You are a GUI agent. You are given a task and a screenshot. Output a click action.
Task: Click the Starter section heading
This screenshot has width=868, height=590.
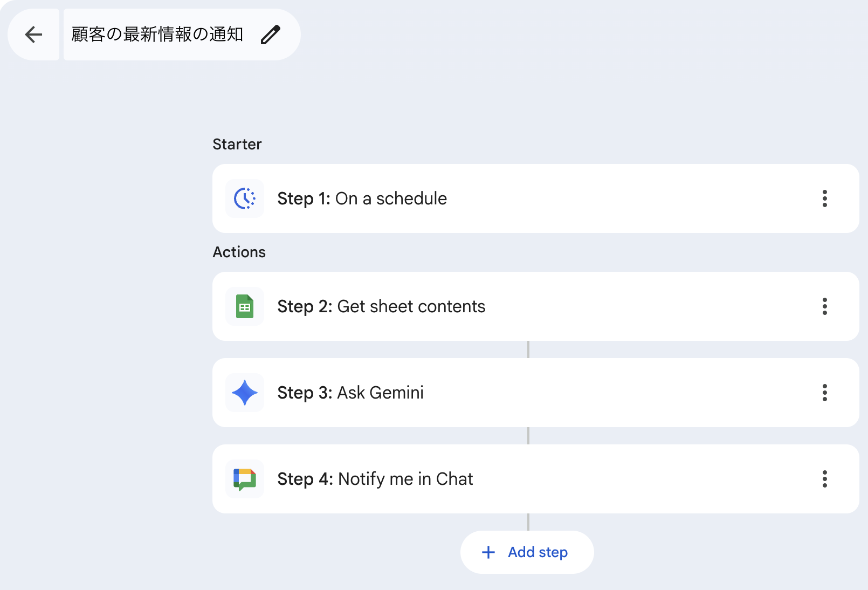pos(237,144)
